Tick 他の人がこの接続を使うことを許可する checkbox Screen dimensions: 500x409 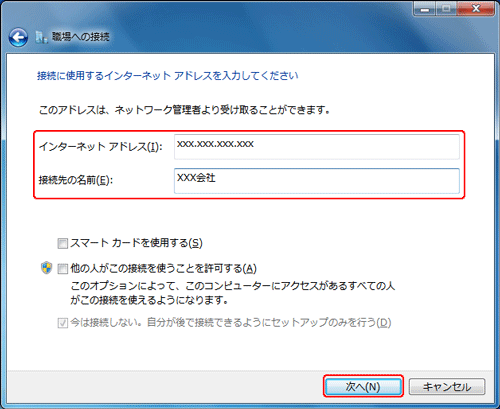point(63,269)
